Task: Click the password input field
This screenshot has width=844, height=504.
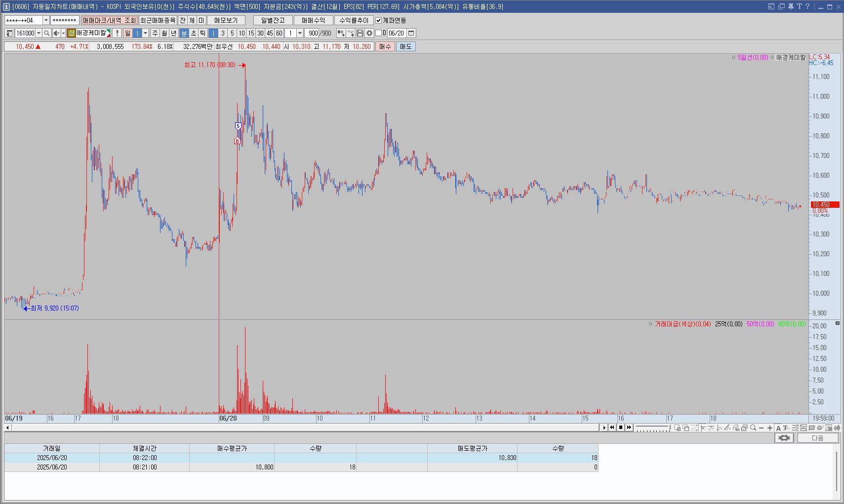Action: pos(65,20)
